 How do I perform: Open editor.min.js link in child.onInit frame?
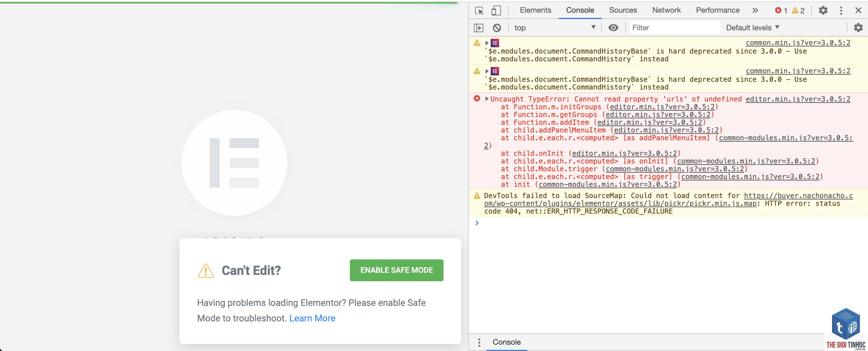pos(624,154)
